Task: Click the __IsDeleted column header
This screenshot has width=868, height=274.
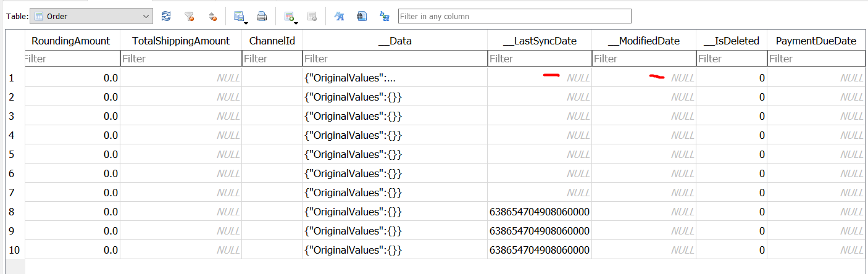Action: 732,41
